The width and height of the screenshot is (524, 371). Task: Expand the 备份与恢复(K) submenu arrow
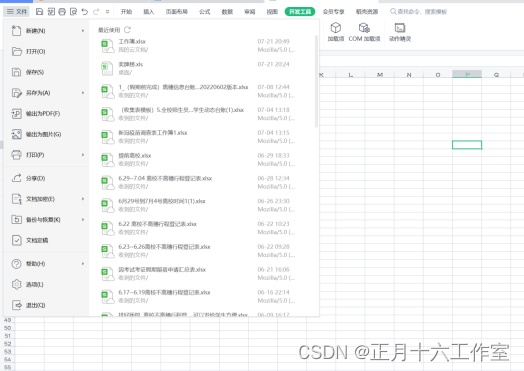[x=83, y=220]
